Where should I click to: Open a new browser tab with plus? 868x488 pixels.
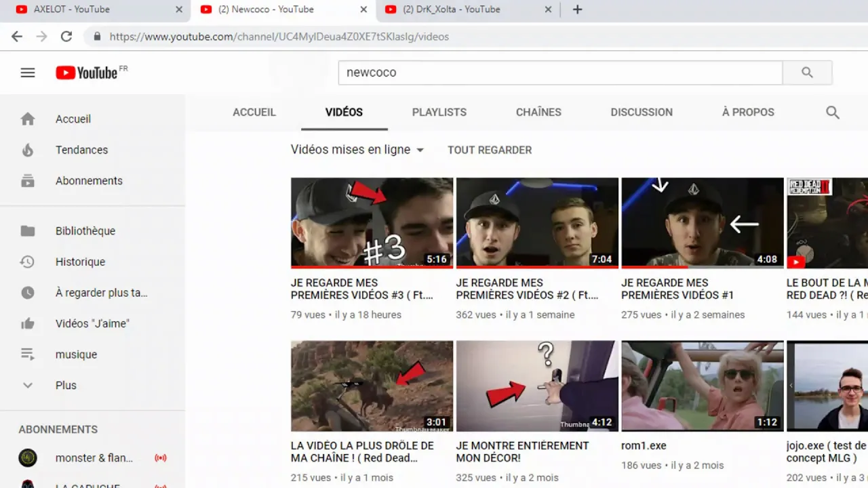(577, 9)
